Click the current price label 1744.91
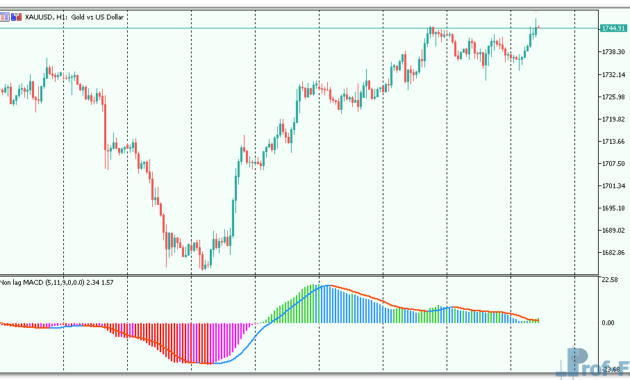This screenshot has height=380, width=630. click(613, 29)
